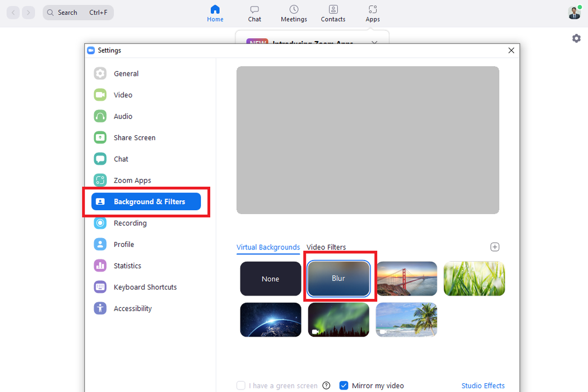Open the General settings section
This screenshot has width=588, height=392.
(126, 73)
